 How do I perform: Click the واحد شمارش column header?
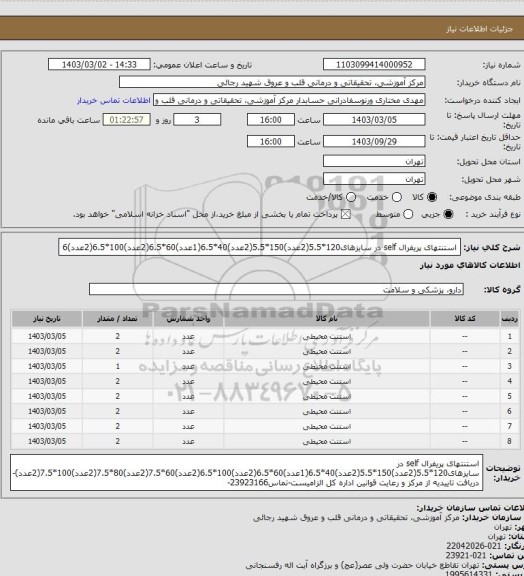click(x=188, y=319)
